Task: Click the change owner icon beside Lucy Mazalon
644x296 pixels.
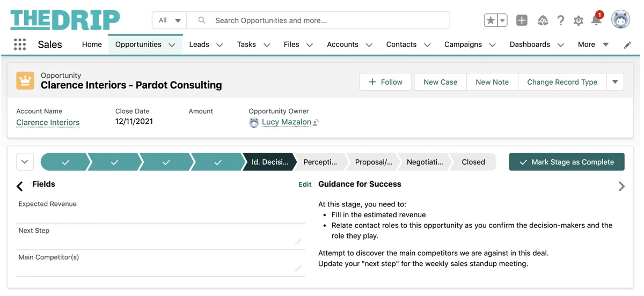Action: 316,123
